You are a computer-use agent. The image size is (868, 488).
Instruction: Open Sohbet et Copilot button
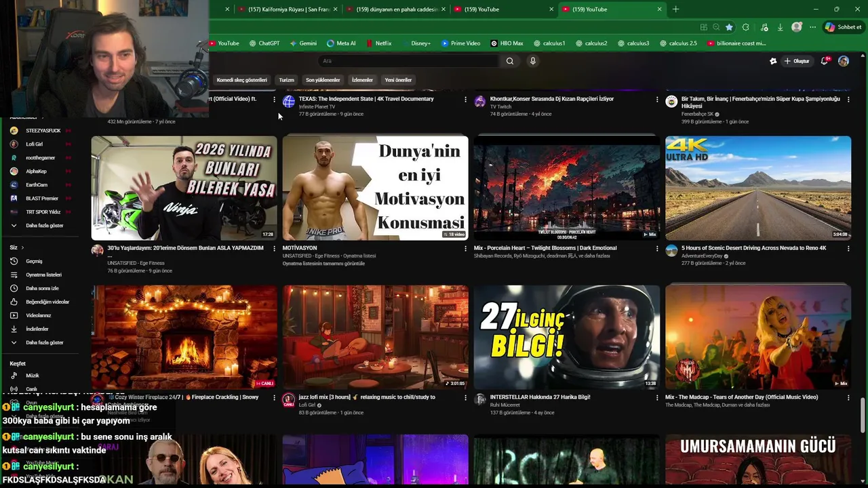tap(843, 27)
